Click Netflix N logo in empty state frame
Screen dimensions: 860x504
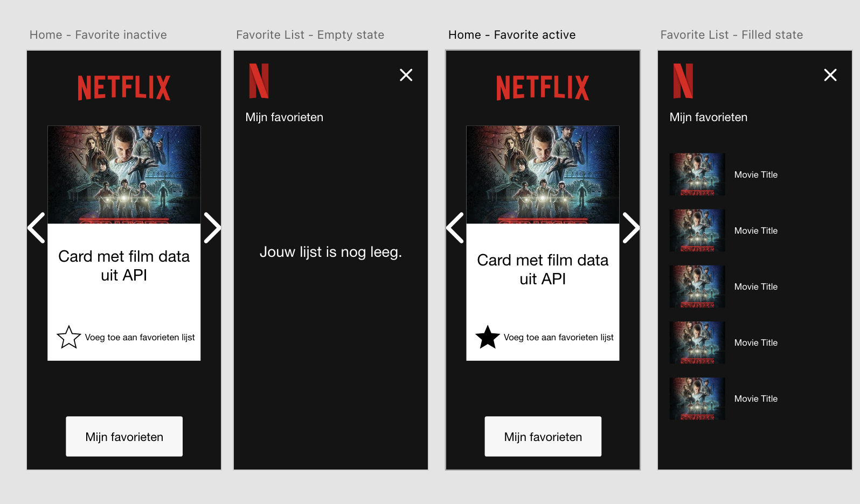259,81
